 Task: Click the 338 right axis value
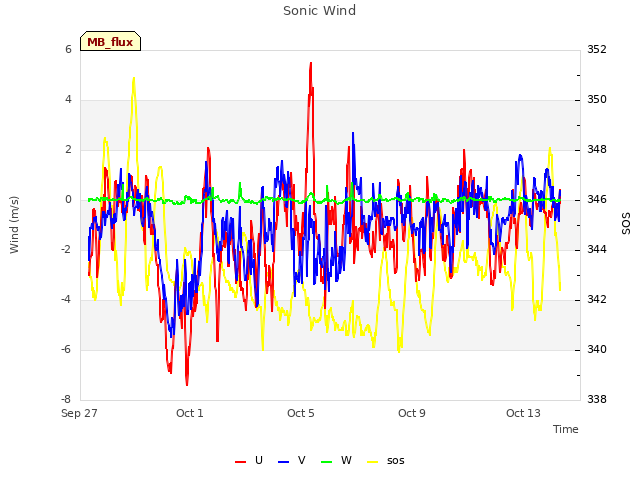tap(597, 399)
